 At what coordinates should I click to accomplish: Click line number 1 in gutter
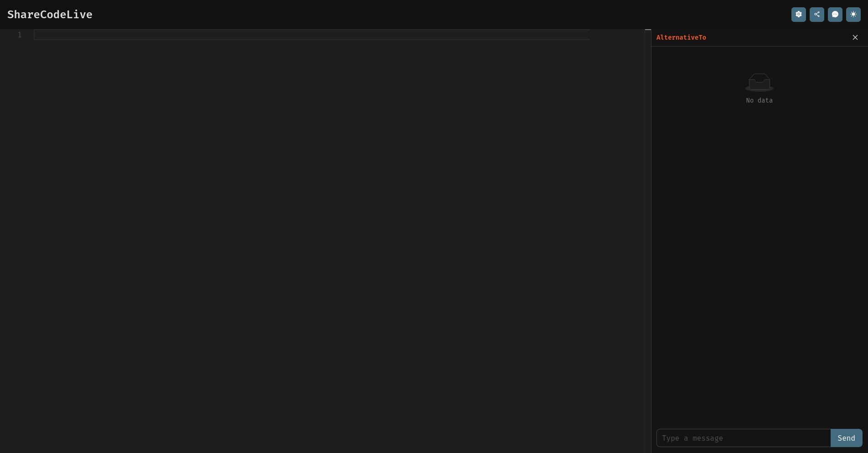click(x=20, y=35)
